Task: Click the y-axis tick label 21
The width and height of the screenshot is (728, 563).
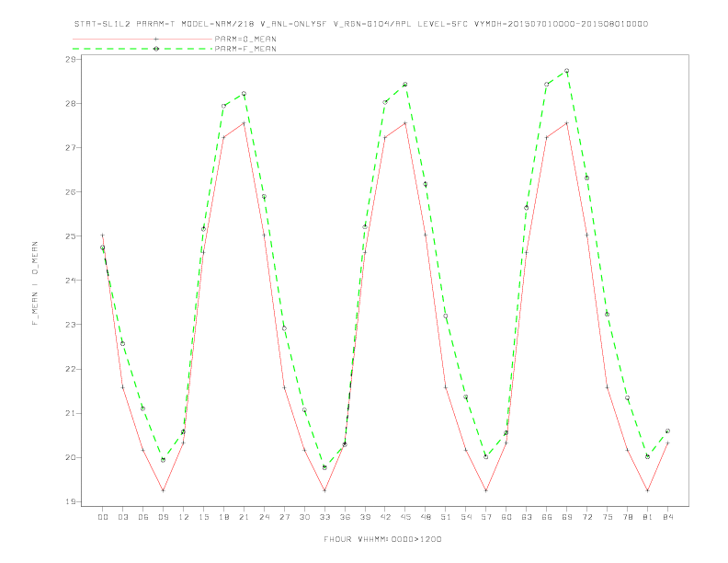Action: (x=71, y=413)
